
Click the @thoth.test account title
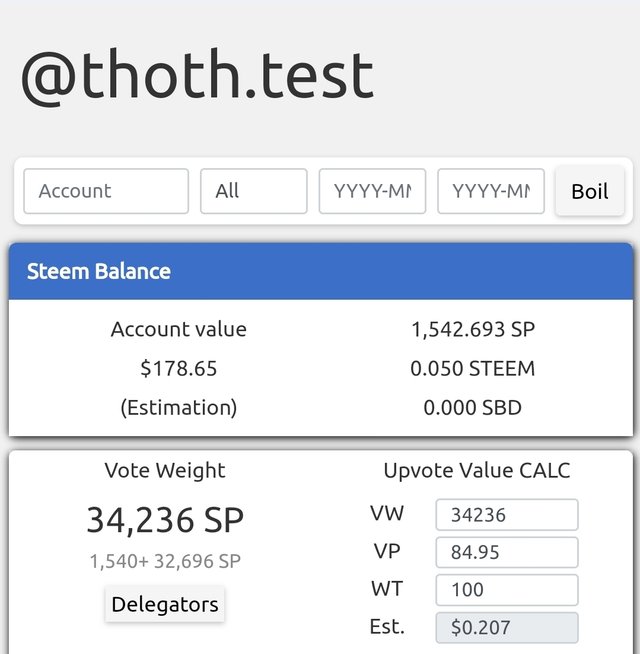[x=197, y=76]
